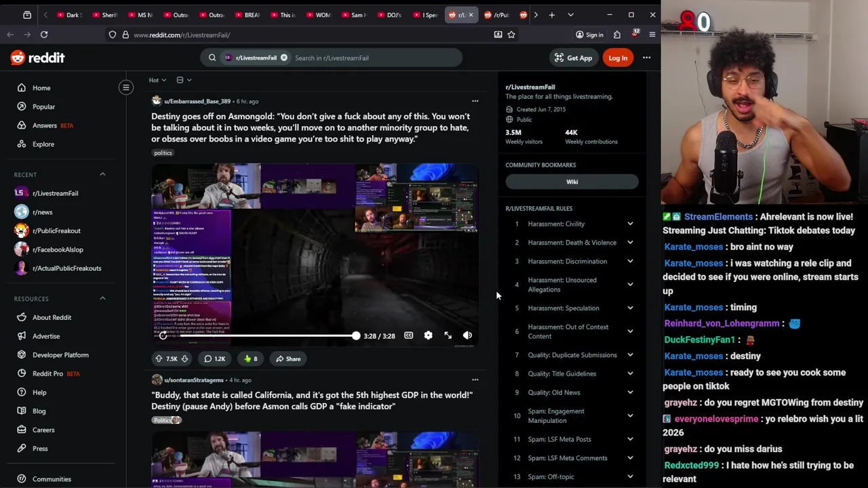Remove the r/LivestreamFail search filter

coord(284,58)
